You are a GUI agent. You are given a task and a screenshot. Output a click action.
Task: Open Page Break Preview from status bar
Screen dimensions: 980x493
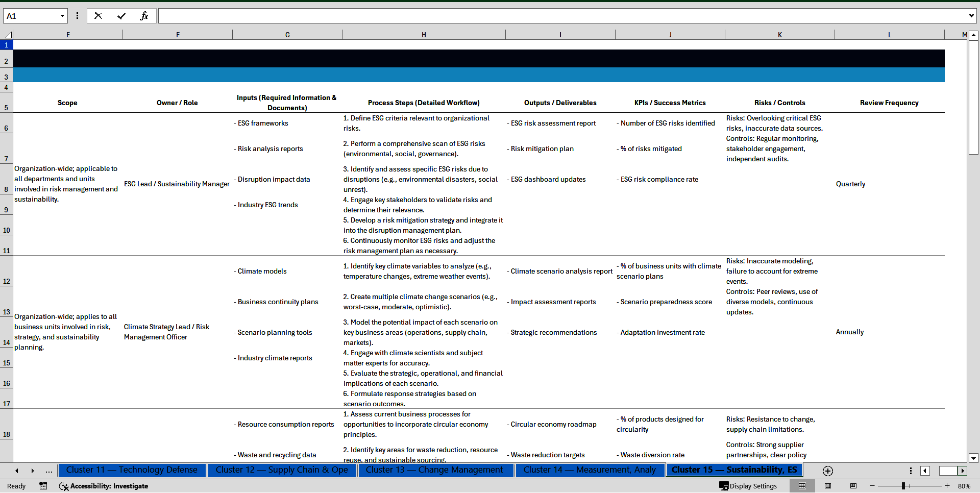(x=853, y=486)
